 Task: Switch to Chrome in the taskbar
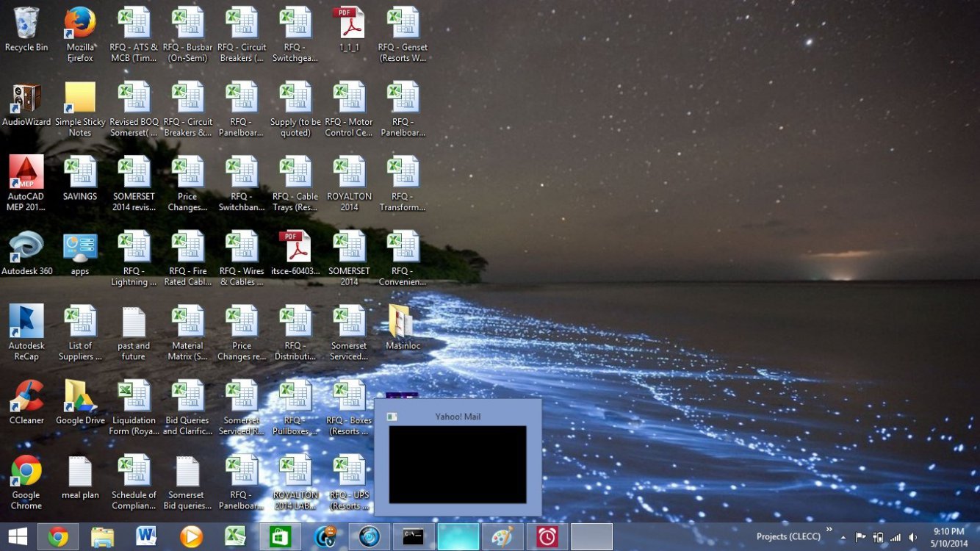coord(58,537)
